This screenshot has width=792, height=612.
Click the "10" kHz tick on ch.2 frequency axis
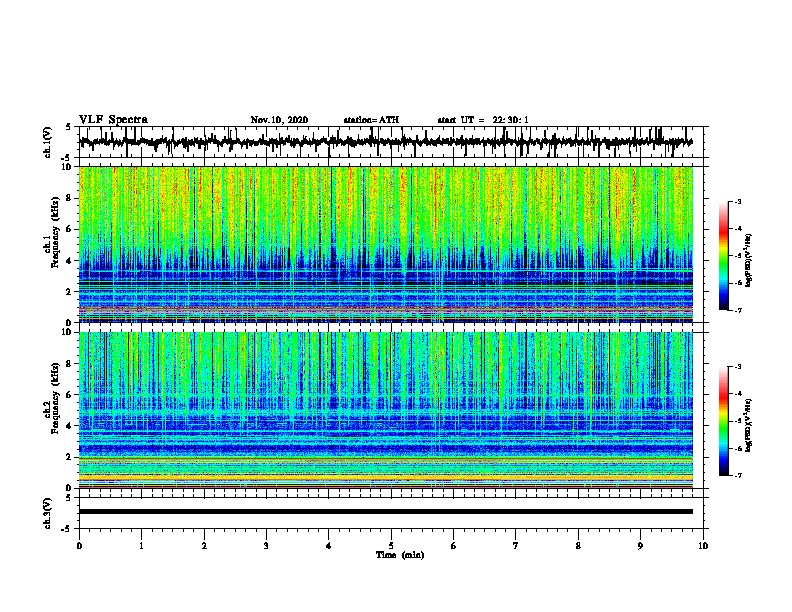68,332
